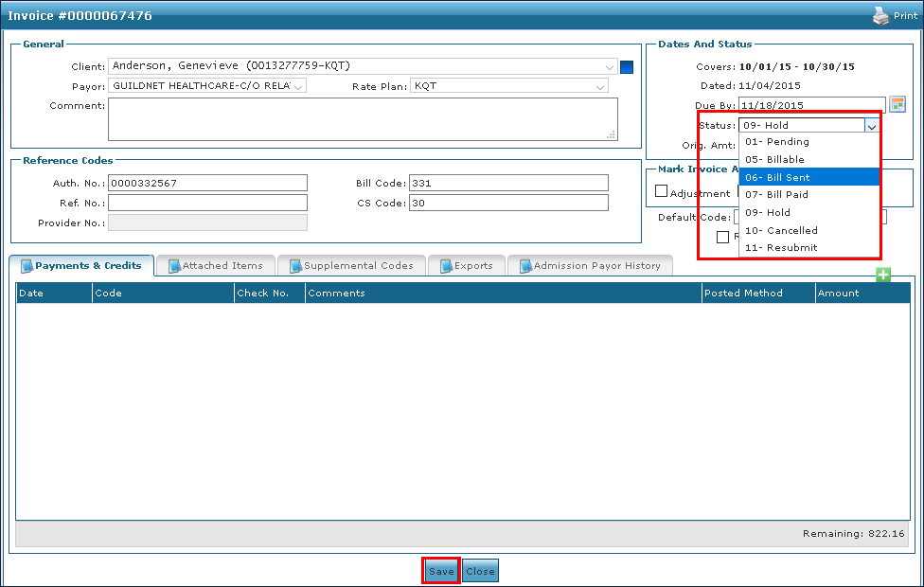Expand the Client dropdown arrow

click(x=611, y=67)
